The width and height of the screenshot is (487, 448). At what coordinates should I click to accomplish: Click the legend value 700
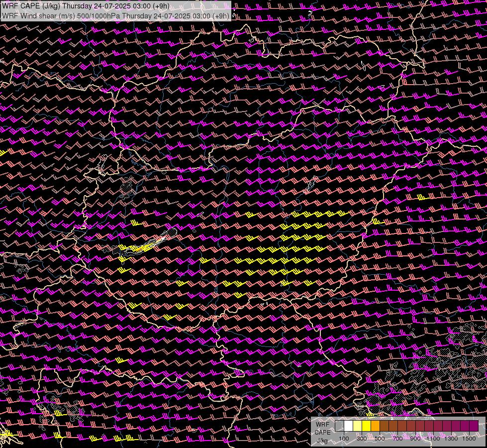[397, 439]
